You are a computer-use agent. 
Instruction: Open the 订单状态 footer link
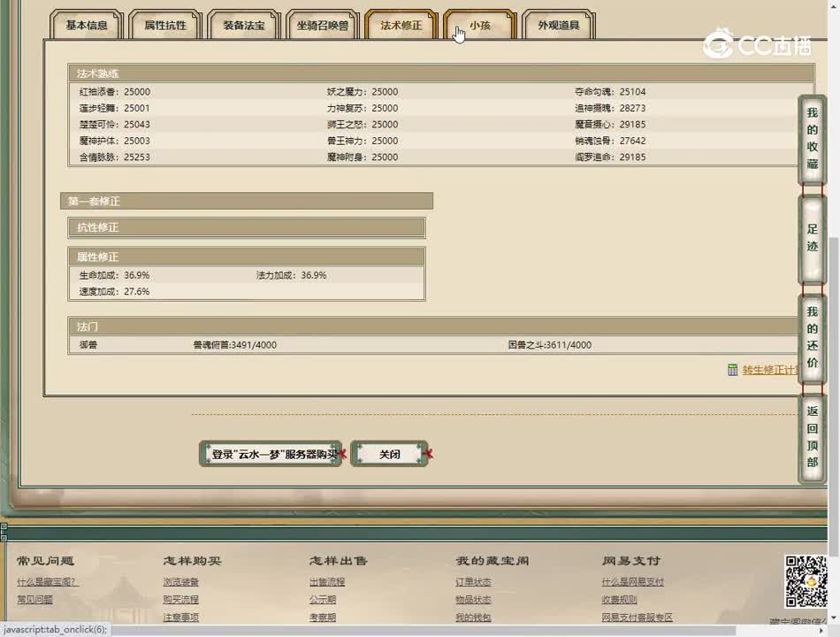click(473, 582)
